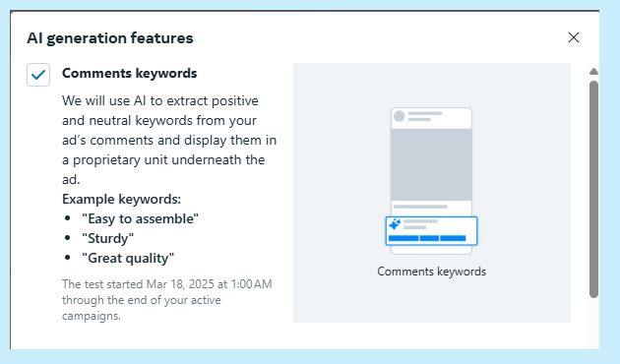Click the description about extracting positive keywords
Viewport: 620px width, 364px height.
tap(169, 140)
